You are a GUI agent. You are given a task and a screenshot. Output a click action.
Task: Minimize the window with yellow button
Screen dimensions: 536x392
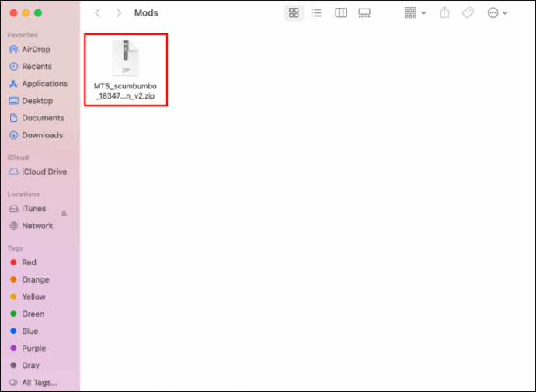tap(26, 13)
